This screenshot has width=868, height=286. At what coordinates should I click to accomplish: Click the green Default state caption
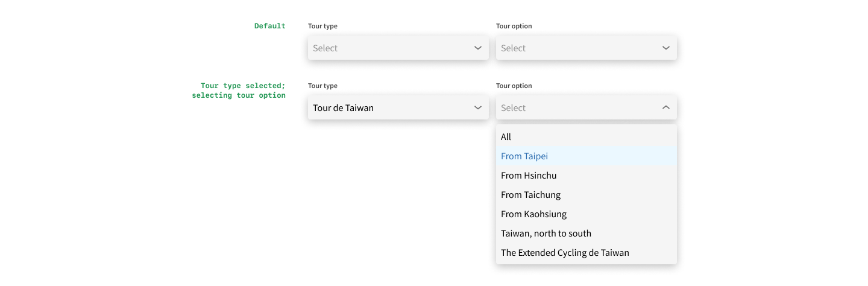click(x=269, y=26)
